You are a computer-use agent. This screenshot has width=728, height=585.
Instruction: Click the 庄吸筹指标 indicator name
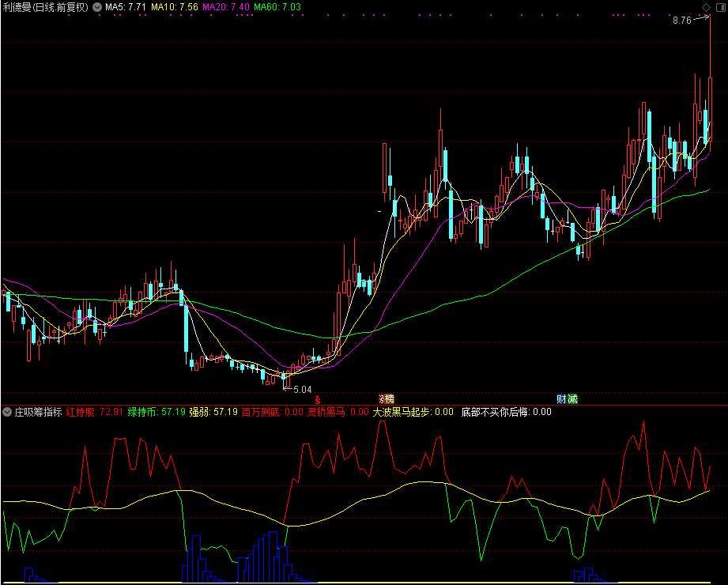37,412
